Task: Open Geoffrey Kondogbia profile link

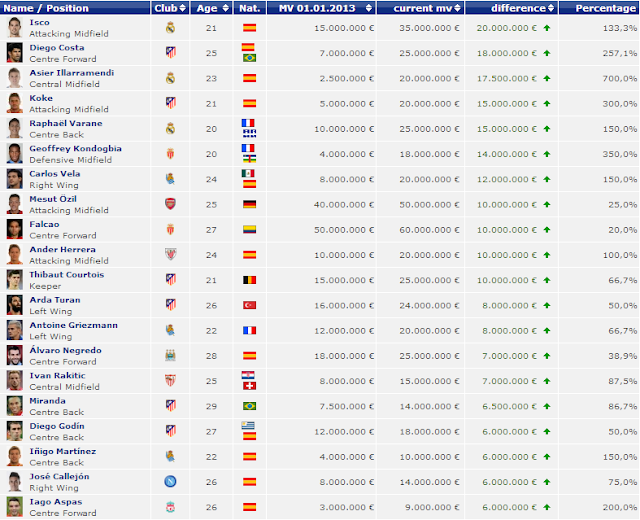Action: click(x=76, y=149)
